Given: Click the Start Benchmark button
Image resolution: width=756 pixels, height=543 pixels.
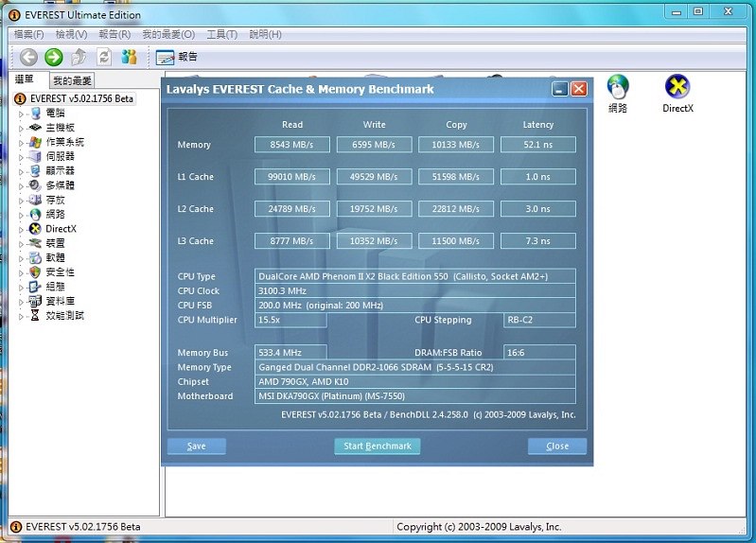Looking at the screenshot, I should (x=378, y=447).
